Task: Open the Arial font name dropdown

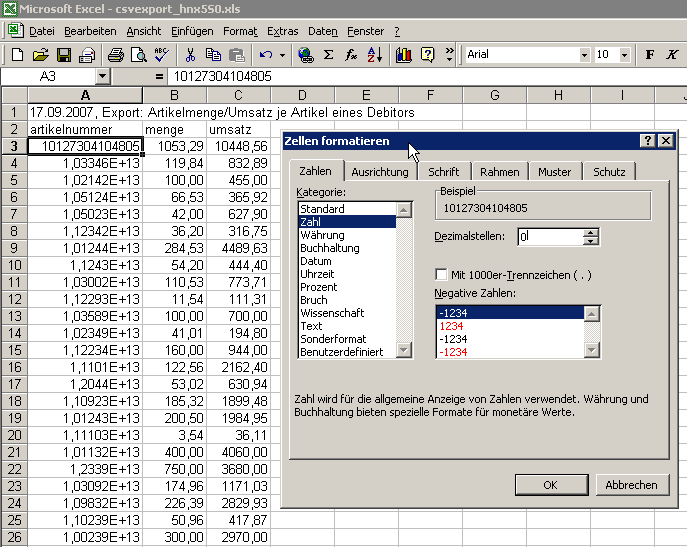Action: [584, 55]
